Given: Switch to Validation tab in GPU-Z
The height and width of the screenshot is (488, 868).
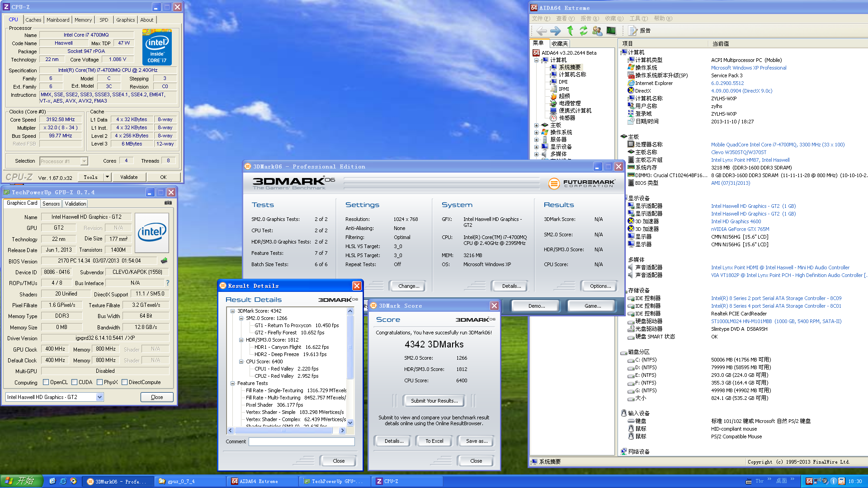Looking at the screenshot, I should [75, 204].
